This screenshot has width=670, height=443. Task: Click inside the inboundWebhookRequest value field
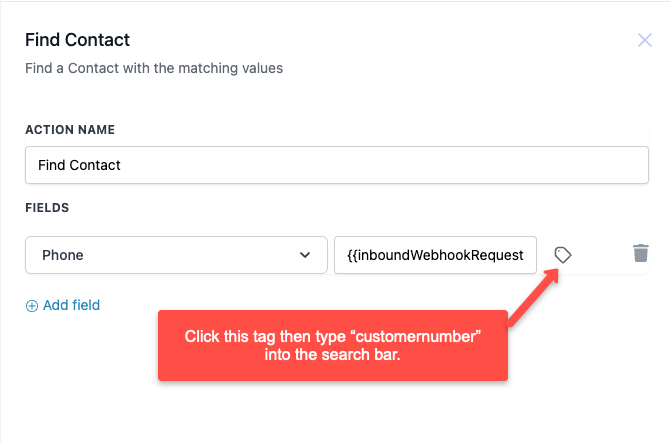coord(435,255)
